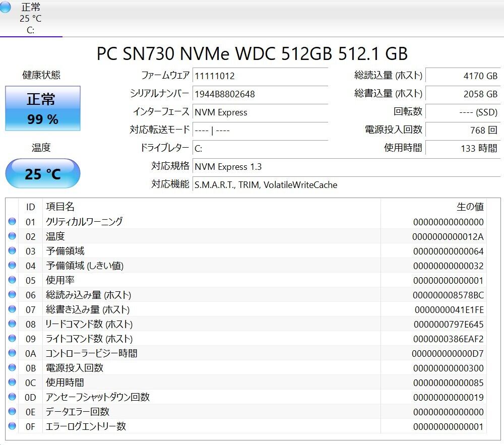Click status orb next to 総読み込み量 (ホスト)
The image size is (504, 445).
click(12, 295)
